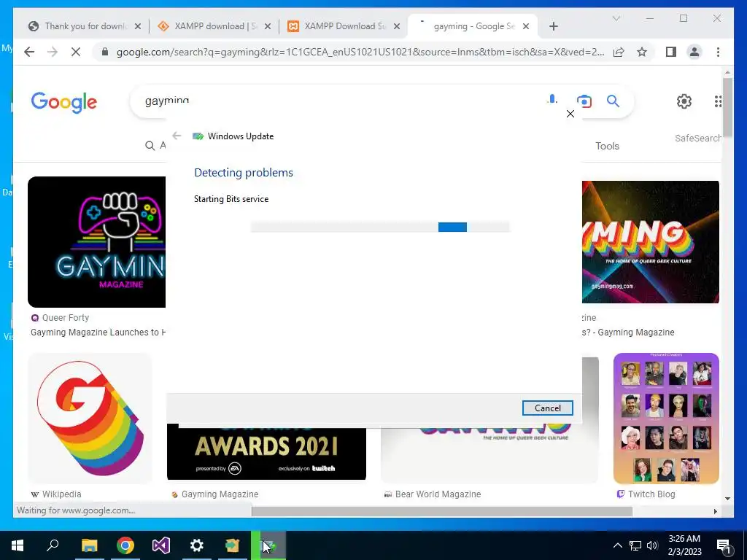Open the Windows Start menu
This screenshot has width=747, height=560.
[x=18, y=545]
